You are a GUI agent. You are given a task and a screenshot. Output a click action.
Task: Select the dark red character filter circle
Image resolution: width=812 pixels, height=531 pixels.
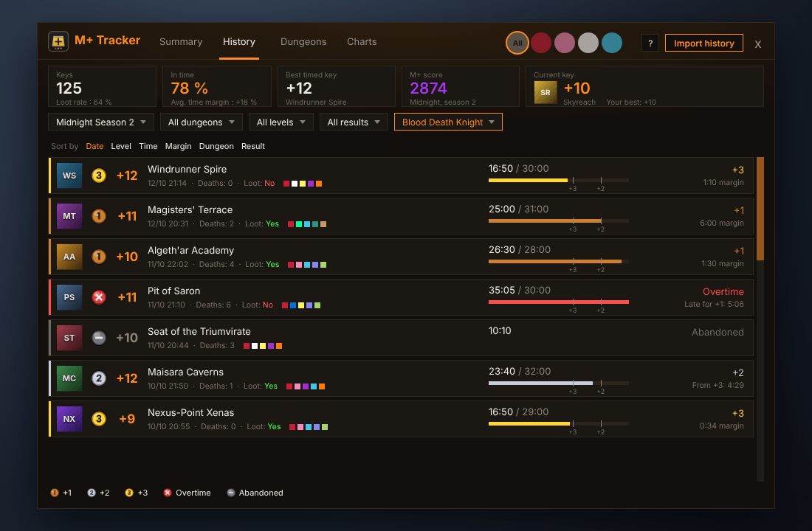coord(541,43)
